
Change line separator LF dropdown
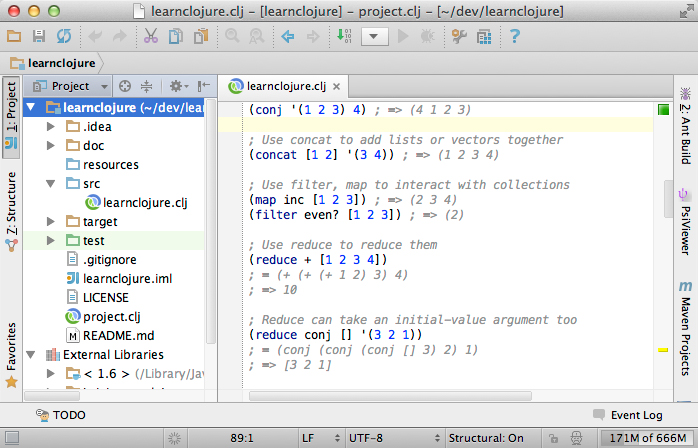click(x=321, y=438)
